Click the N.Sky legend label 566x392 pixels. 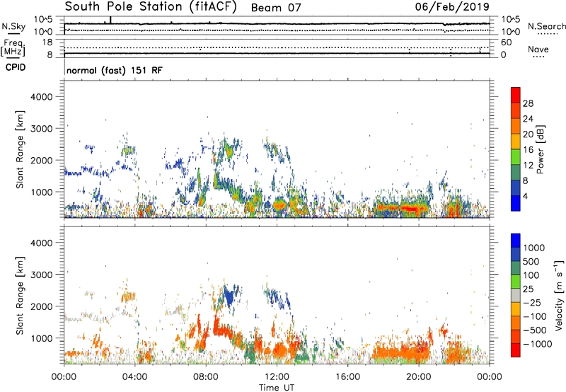click(x=13, y=26)
